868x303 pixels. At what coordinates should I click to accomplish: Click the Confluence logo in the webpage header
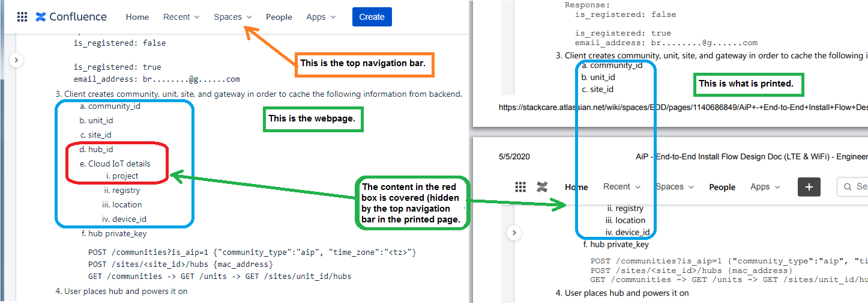(x=71, y=17)
